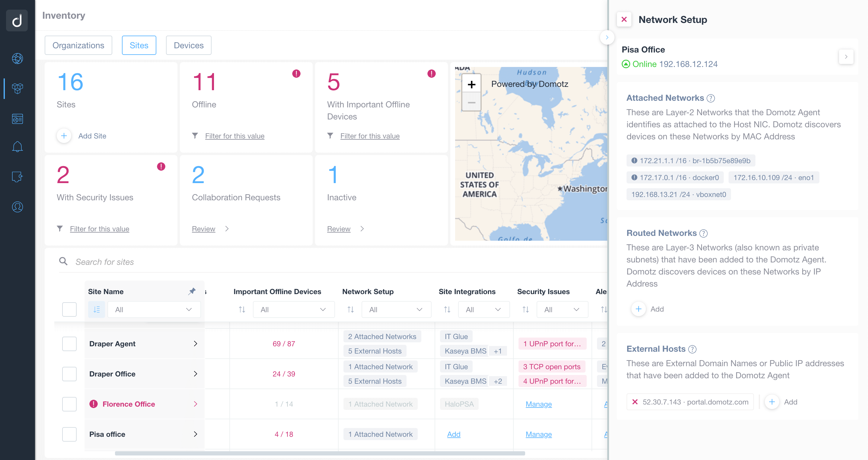The height and width of the screenshot is (460, 868).
Task: Click the Domotz logo icon
Action: [x=17, y=20]
